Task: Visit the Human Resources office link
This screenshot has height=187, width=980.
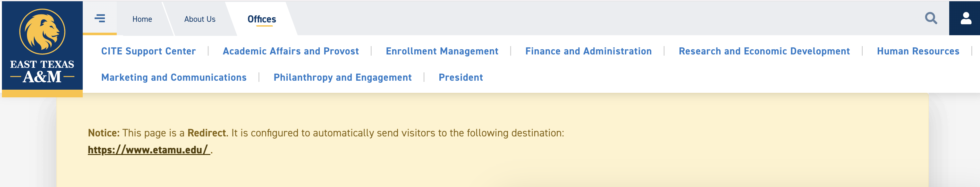Action: [917, 51]
